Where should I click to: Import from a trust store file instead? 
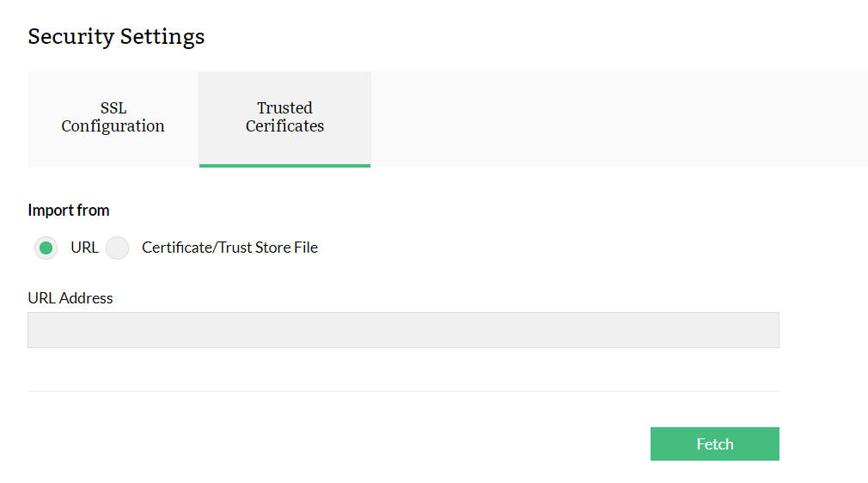pyautogui.click(x=118, y=248)
